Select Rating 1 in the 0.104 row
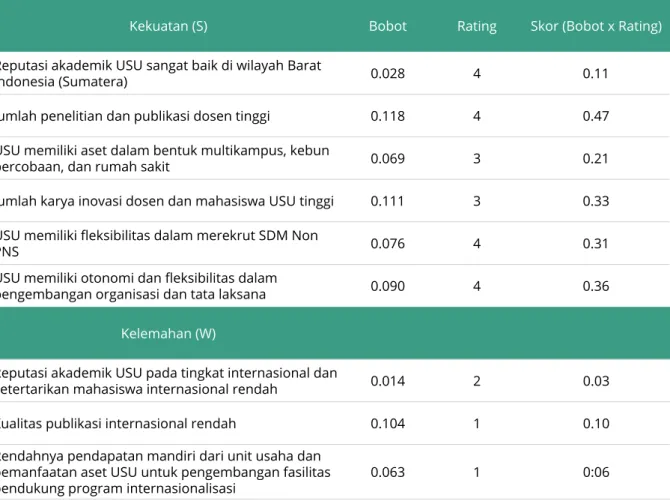This screenshot has width=670, height=501. (477, 423)
